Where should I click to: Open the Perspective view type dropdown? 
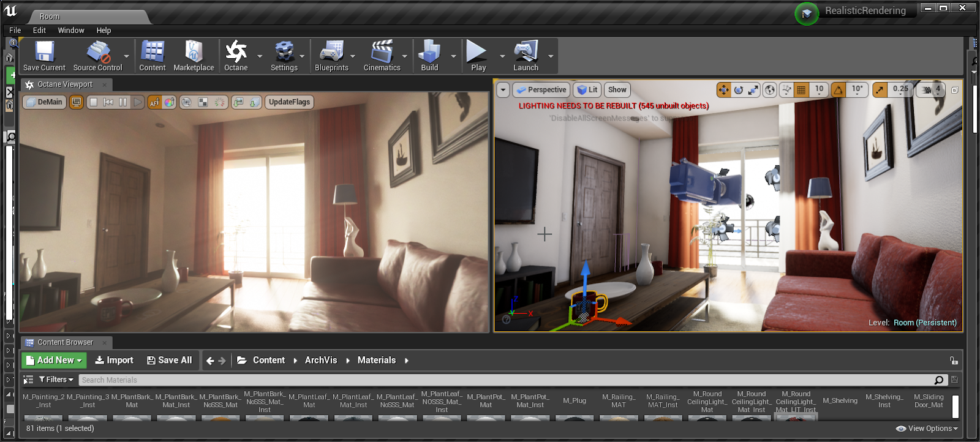(x=541, y=90)
